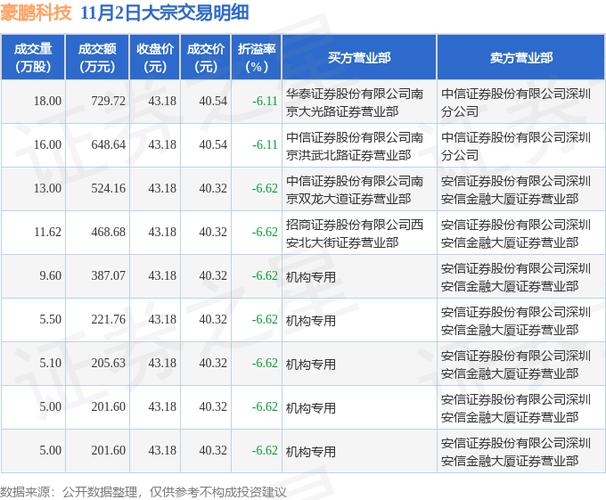Click the heading 11月2日大宗交易明细
The image size is (606, 500).
(x=165, y=13)
